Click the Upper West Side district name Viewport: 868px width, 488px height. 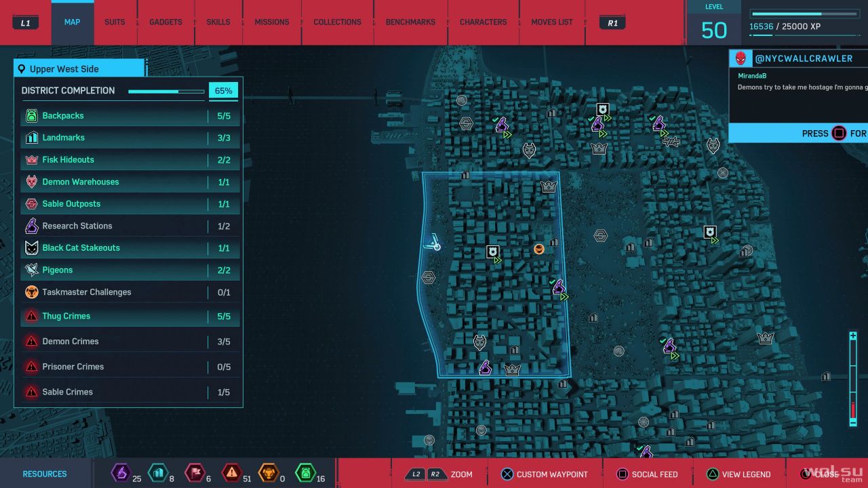[64, 69]
